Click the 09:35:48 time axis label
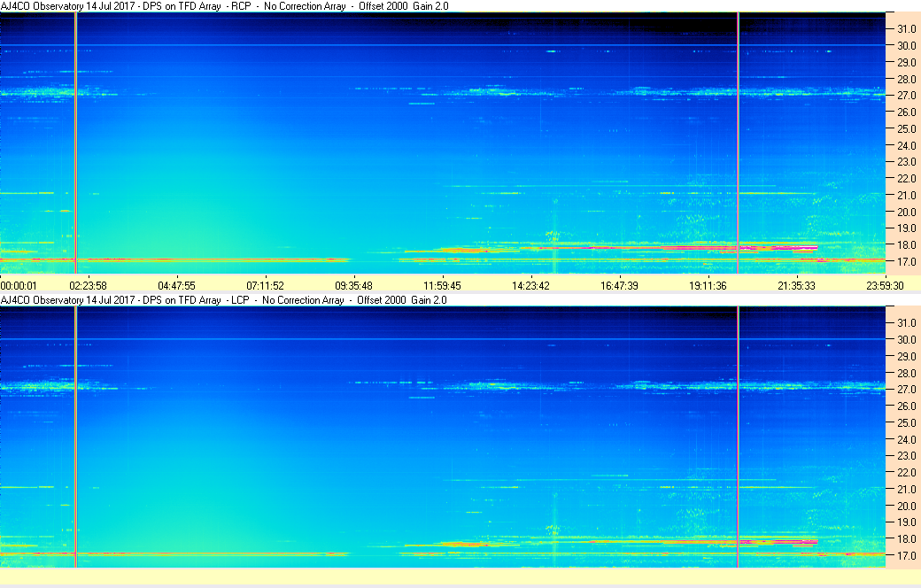Viewport: 921px width, 588px height. point(353,286)
